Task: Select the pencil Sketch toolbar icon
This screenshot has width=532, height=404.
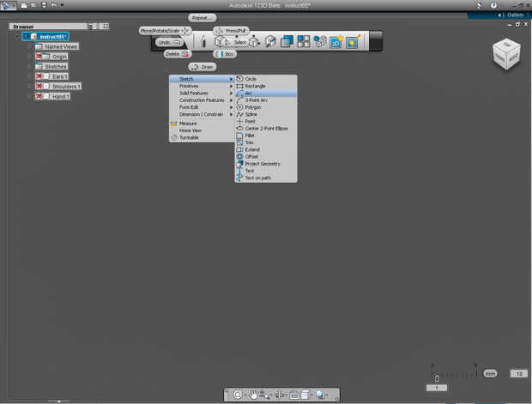Action: point(203,41)
